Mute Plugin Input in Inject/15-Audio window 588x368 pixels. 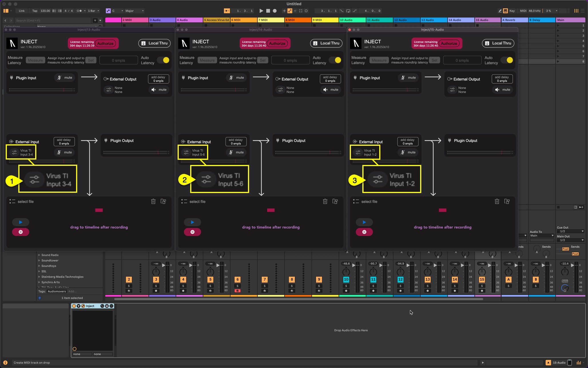(408, 78)
